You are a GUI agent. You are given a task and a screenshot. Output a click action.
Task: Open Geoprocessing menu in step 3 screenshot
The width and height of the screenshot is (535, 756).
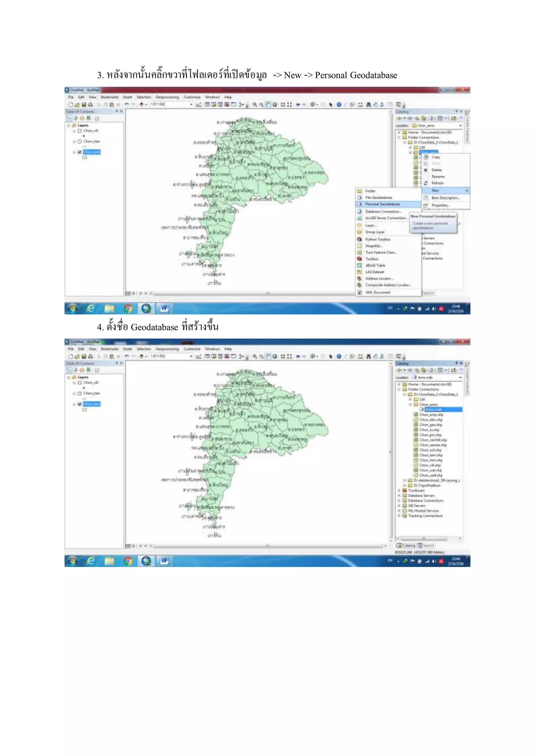167,97
